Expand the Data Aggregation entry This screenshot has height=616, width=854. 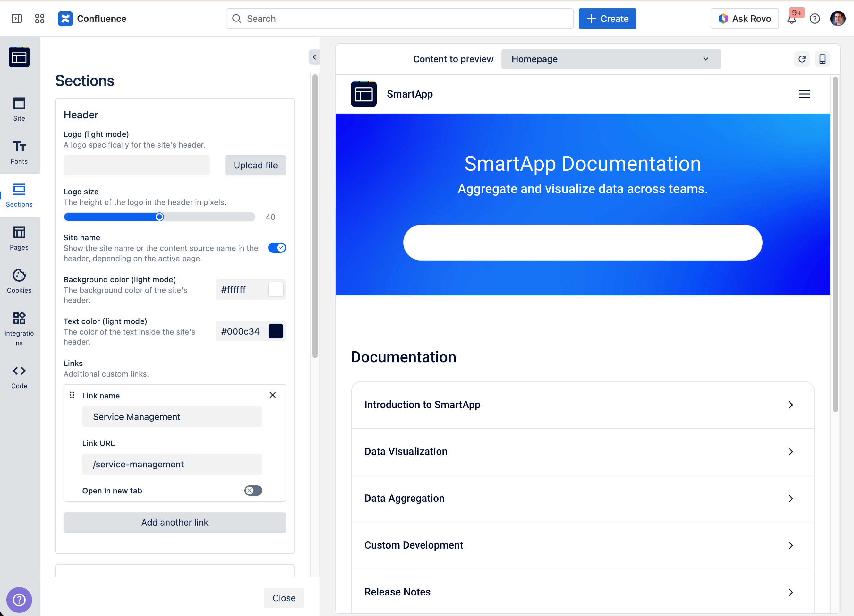(583, 499)
